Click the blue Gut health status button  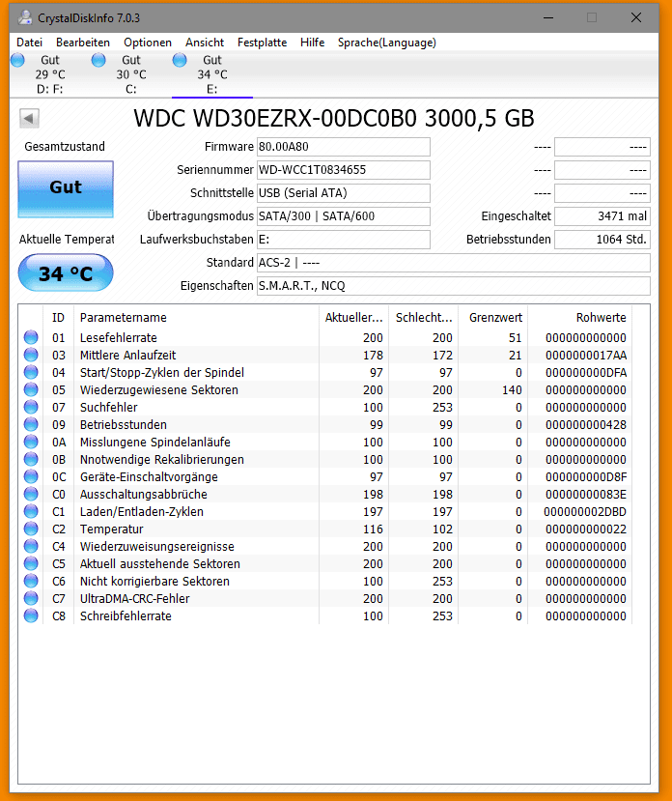pyautogui.click(x=66, y=189)
